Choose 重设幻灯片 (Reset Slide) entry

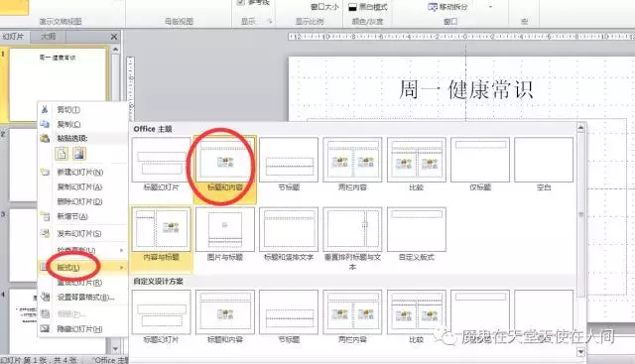(x=79, y=283)
